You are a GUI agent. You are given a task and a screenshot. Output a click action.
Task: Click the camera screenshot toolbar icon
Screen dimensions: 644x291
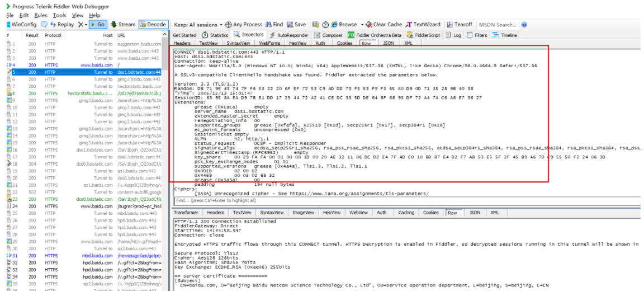coord(316,25)
